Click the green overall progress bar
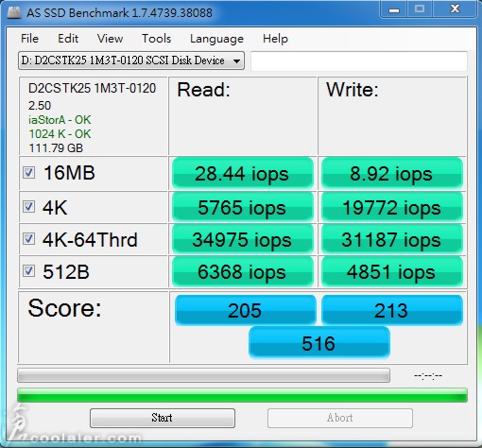 click(x=242, y=395)
